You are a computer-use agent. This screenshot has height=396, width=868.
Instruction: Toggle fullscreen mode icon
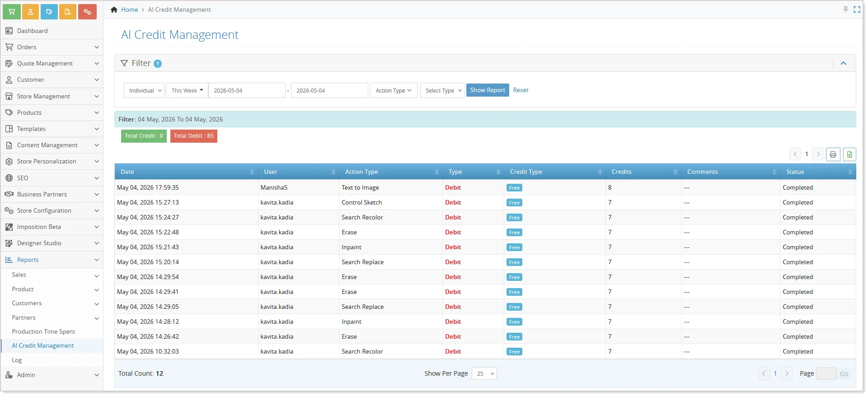(857, 9)
